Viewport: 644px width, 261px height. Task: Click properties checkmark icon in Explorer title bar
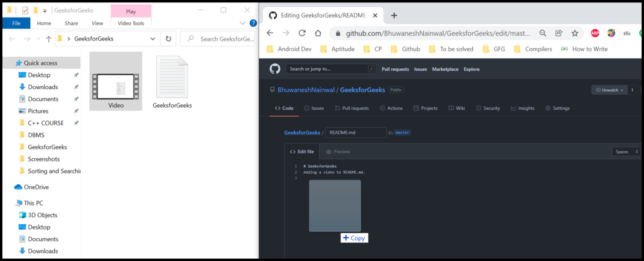tap(25, 10)
